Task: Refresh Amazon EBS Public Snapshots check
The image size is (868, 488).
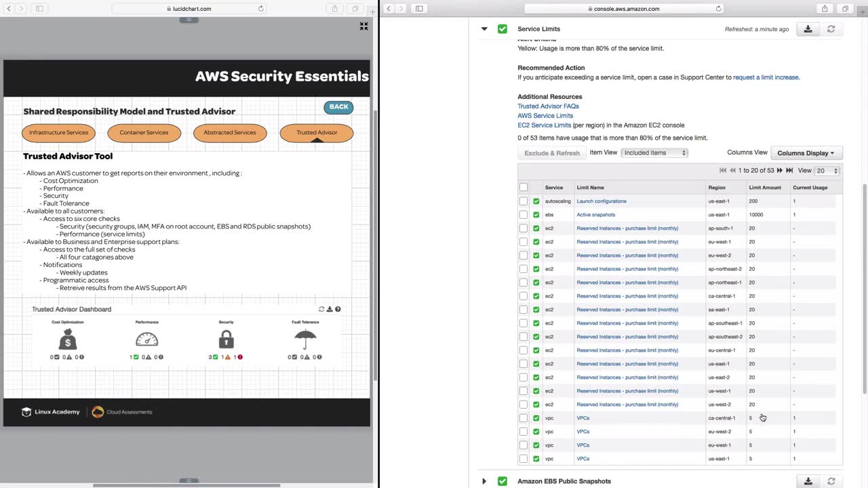Action: pos(831,481)
